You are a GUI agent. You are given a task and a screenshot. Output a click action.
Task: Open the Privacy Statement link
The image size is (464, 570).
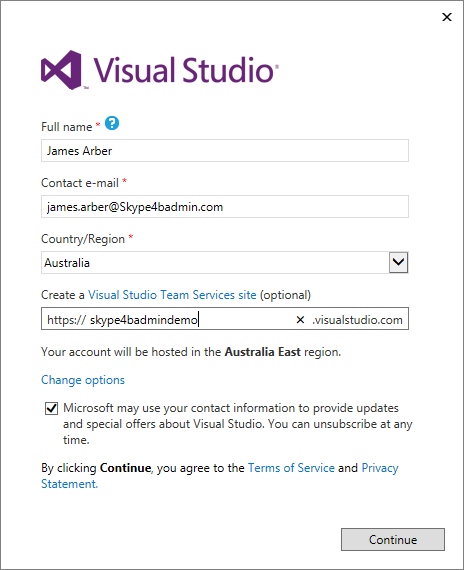pyautogui.click(x=220, y=476)
